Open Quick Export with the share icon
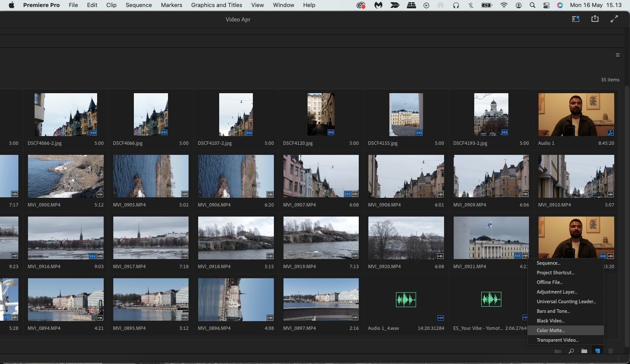630x364 pixels. 595,19
